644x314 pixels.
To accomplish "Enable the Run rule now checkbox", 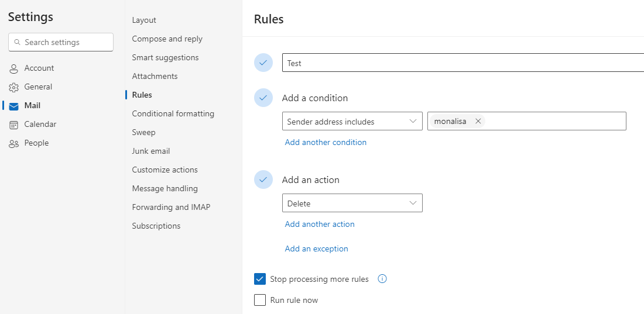I will click(261, 300).
